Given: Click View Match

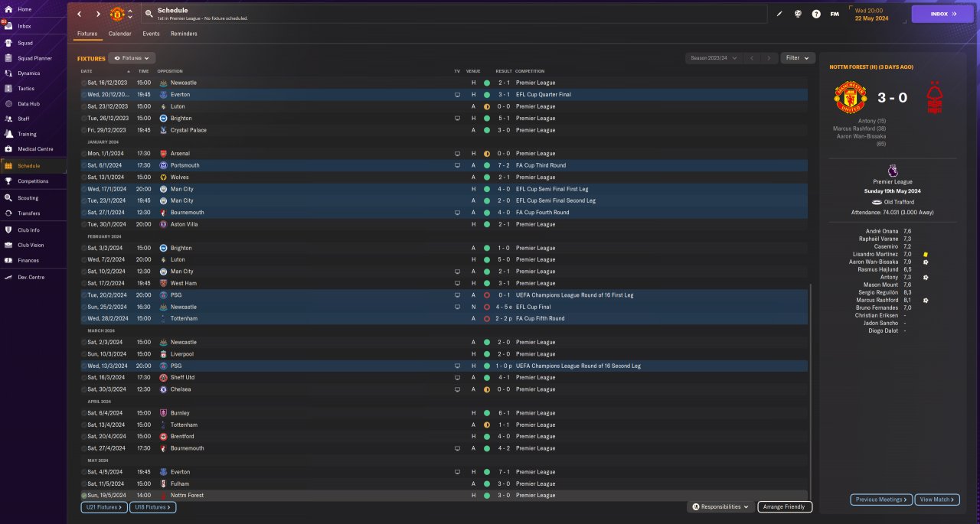Looking at the screenshot, I should tap(937, 500).
